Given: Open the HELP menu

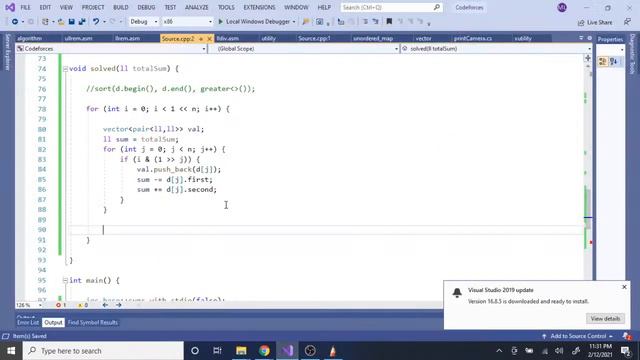Looking at the screenshot, I should 324,7.
